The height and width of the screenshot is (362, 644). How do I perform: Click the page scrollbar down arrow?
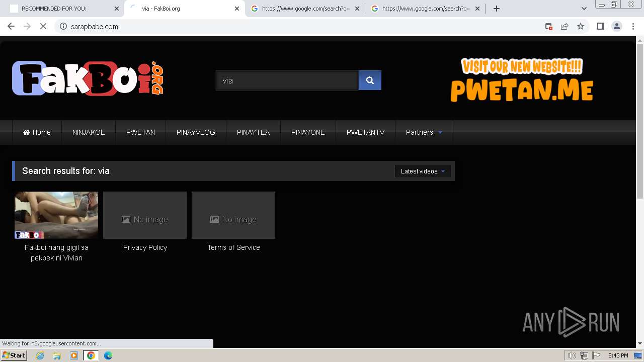click(640, 344)
